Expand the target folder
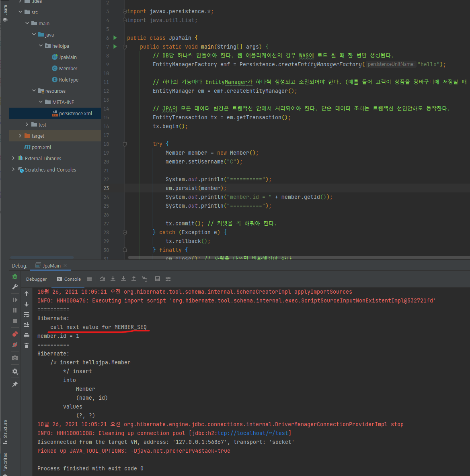The width and height of the screenshot is (470, 476). (x=21, y=136)
